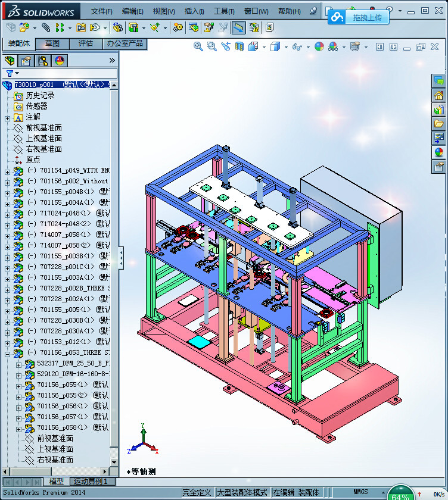Click the Zoom to Area icon
Viewport: 448px width, 500px height.
[212, 46]
